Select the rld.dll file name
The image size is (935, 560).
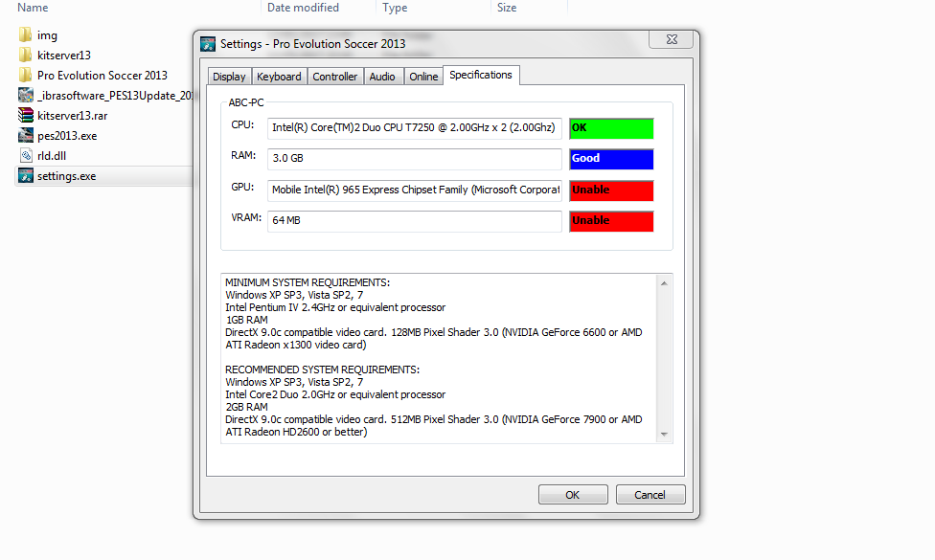click(x=52, y=156)
